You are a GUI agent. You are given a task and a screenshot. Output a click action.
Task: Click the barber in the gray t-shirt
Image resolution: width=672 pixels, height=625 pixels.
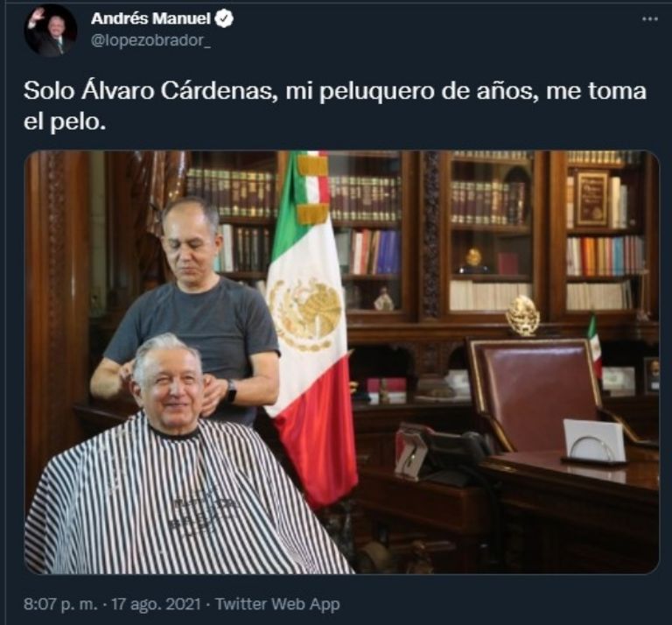(x=191, y=309)
